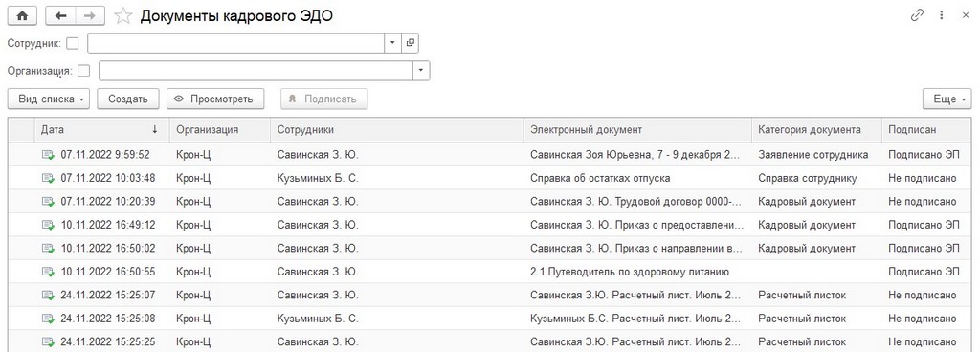
Task: Select 2.1 Путеводитель по здоровому питанию
Action: 630,272
